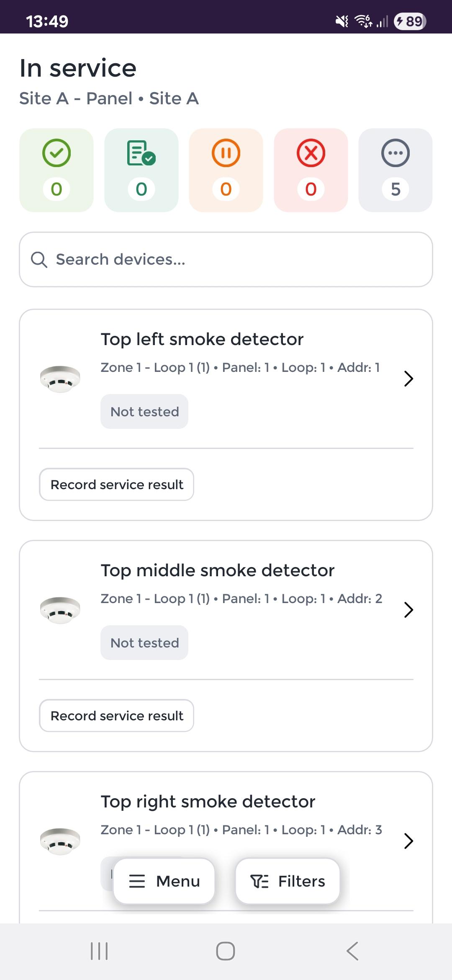This screenshot has width=452, height=980.
Task: Click the search magnifier icon
Action: click(x=39, y=260)
